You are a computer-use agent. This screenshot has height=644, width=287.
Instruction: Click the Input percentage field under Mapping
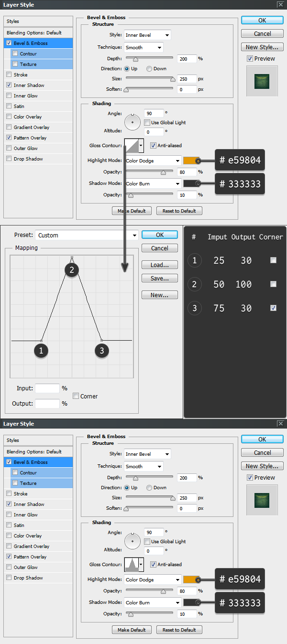click(x=47, y=388)
